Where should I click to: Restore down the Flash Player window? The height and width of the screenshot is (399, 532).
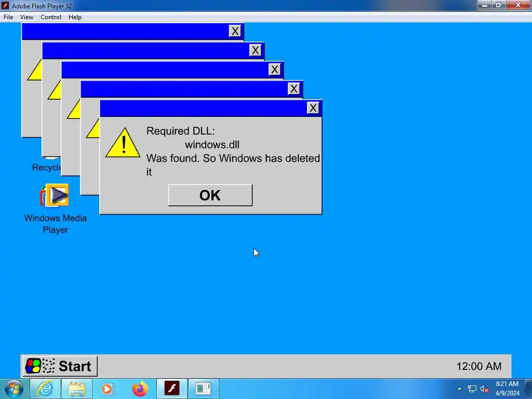tap(499, 5)
